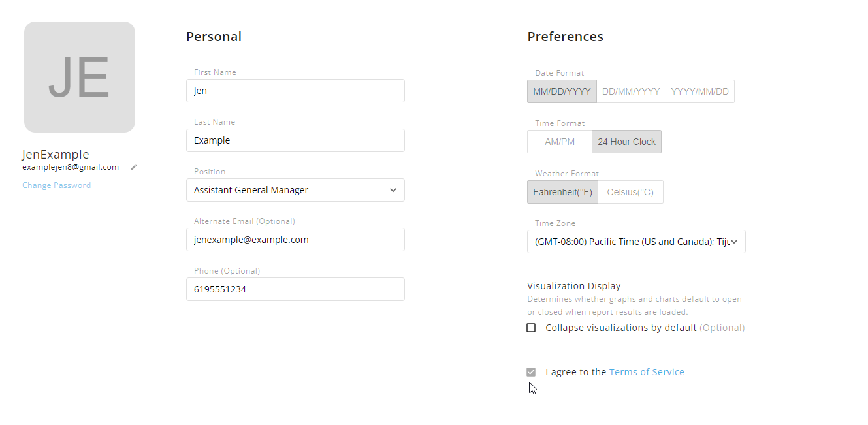Viewport: 868px width, 425px height.
Task: Click into the First Name field
Action: pyautogui.click(x=295, y=91)
